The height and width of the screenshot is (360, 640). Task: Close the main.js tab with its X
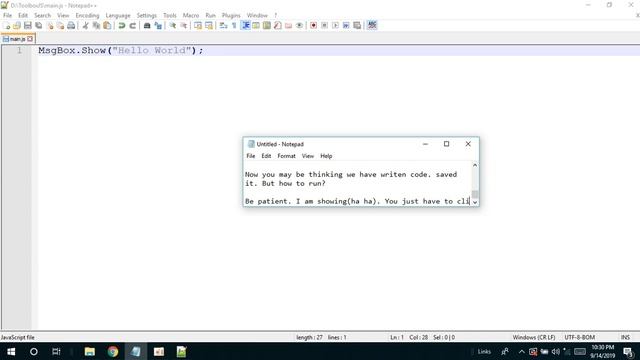[x=30, y=39]
